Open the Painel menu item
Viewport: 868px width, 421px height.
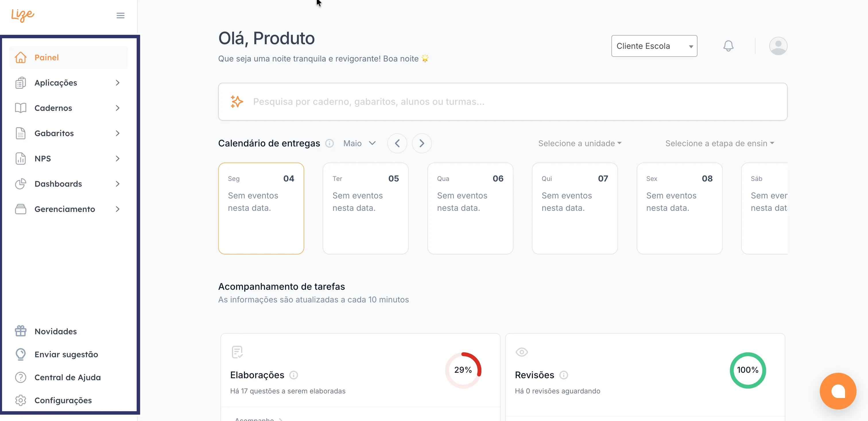click(68, 57)
